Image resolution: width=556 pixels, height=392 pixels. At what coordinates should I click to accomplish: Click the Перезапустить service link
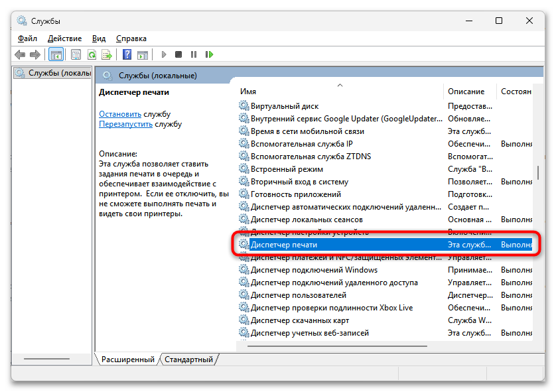[x=125, y=123]
